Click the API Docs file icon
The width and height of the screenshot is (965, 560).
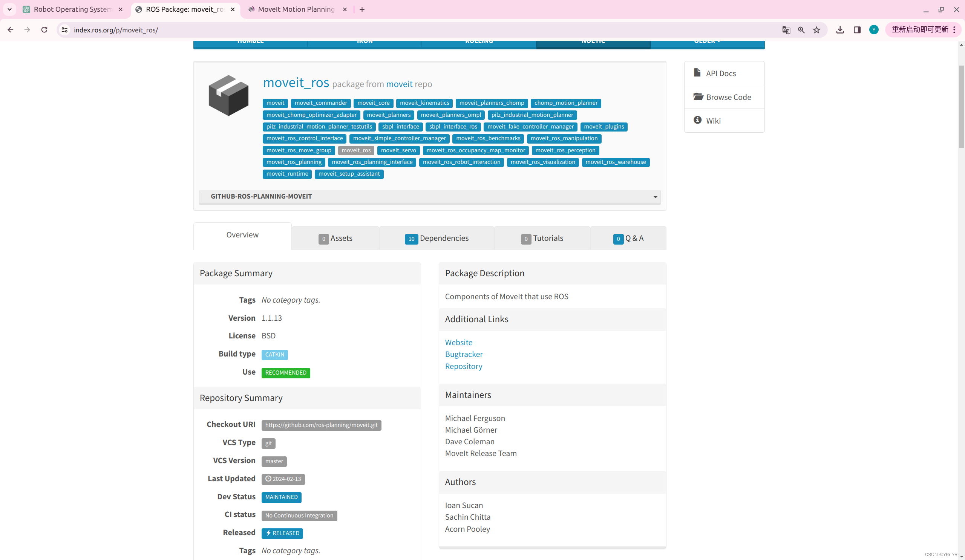(697, 73)
